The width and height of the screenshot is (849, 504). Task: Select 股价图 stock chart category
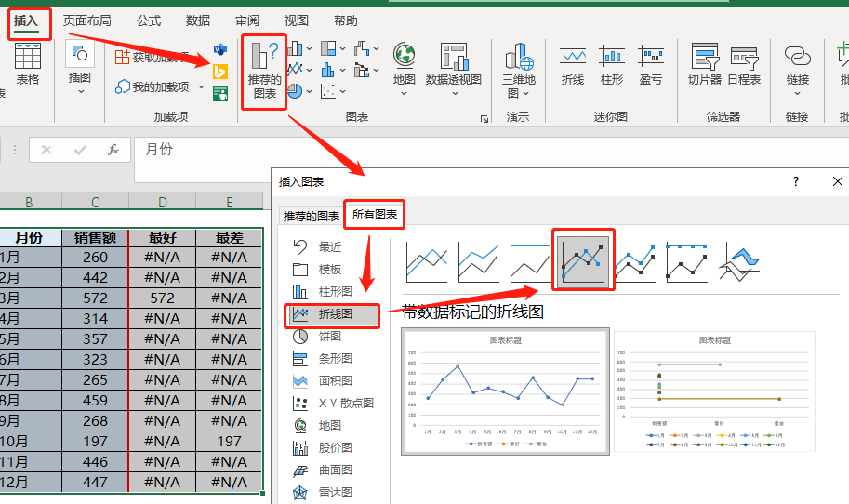(x=323, y=447)
